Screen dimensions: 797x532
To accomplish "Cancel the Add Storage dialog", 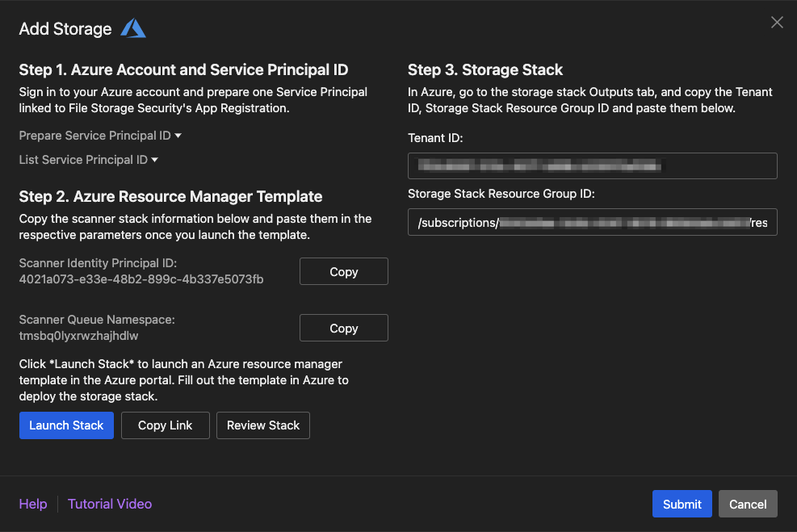I will click(748, 504).
